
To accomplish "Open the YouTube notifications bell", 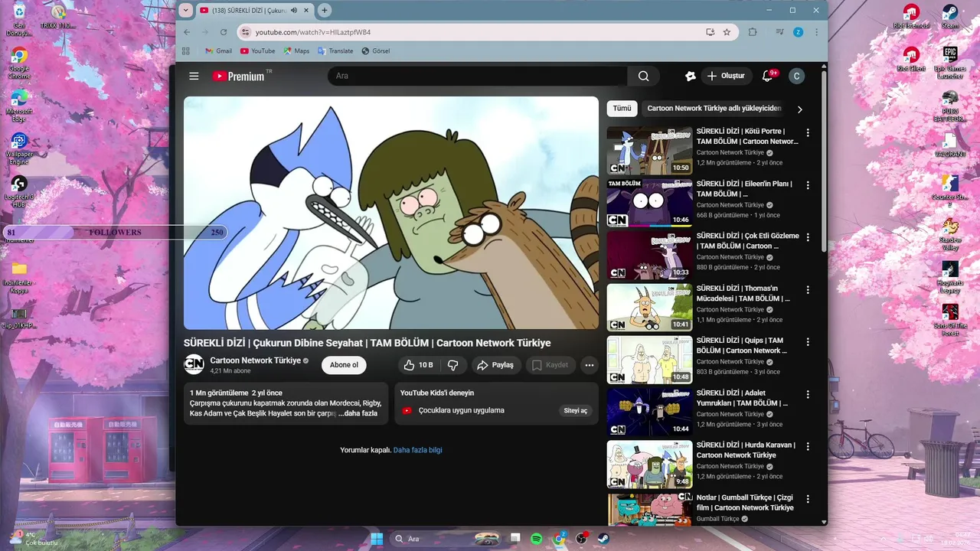I will [767, 76].
